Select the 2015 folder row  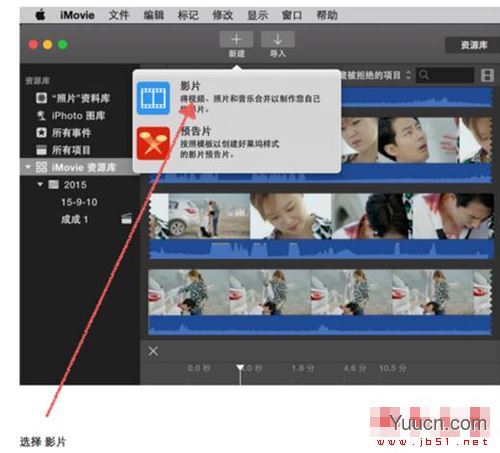pyautogui.click(x=80, y=184)
